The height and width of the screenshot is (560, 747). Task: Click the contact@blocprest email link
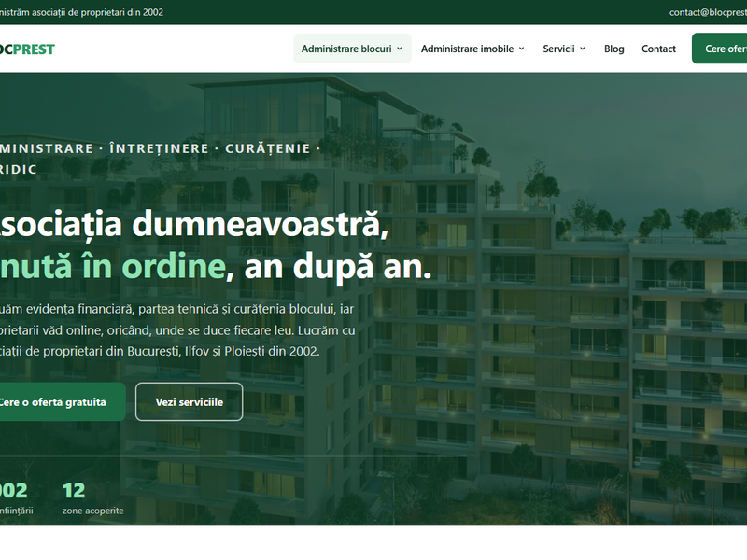point(708,12)
